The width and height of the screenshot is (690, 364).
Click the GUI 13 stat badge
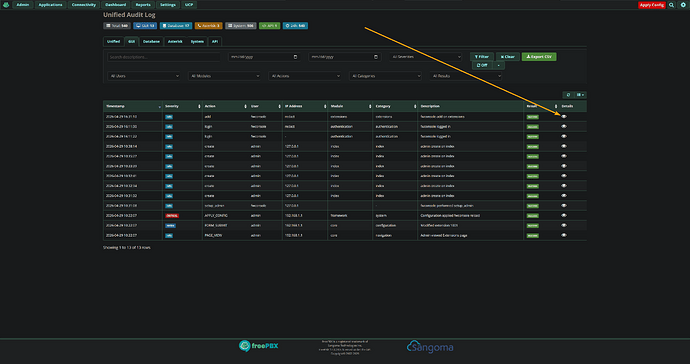click(145, 26)
